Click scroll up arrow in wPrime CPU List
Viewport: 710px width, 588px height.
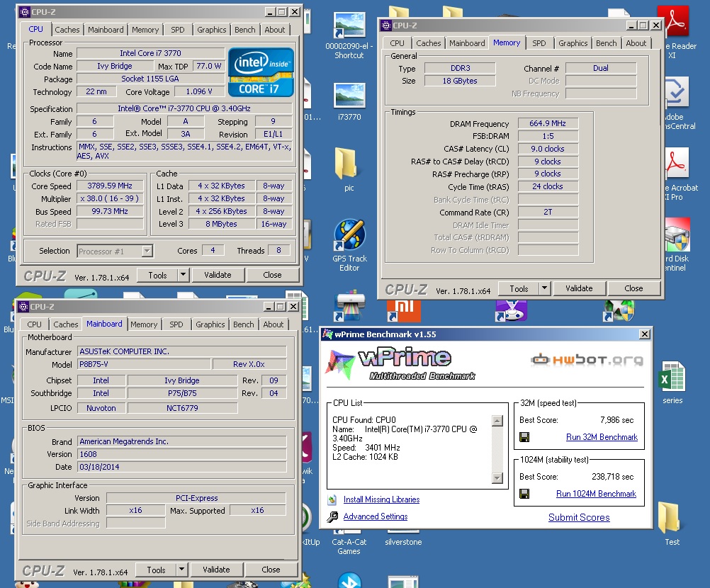coord(497,421)
